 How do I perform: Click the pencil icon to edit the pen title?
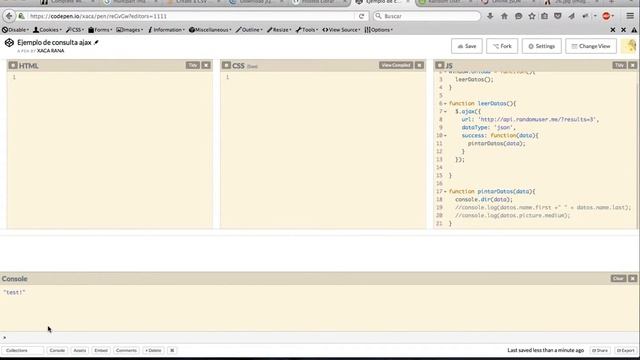pos(96,42)
